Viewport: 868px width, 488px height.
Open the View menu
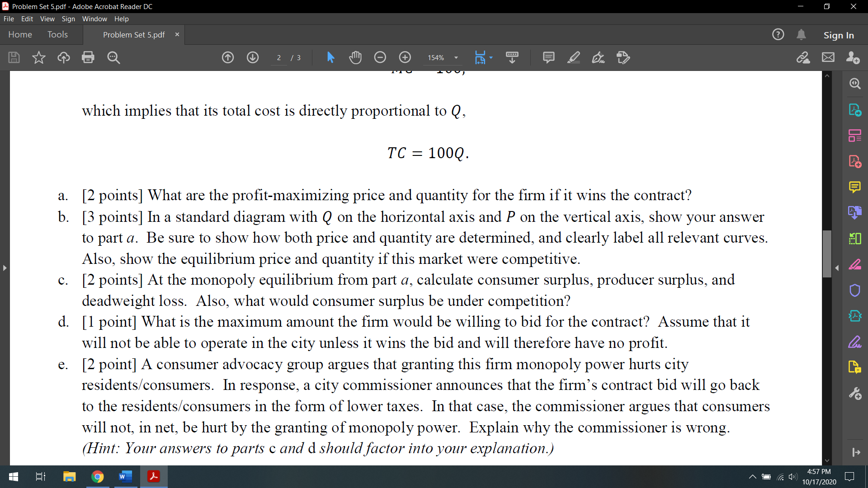(47, 19)
